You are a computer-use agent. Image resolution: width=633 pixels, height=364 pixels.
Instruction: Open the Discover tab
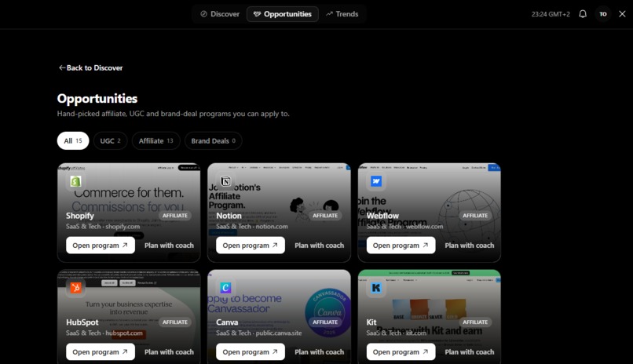[x=220, y=14]
